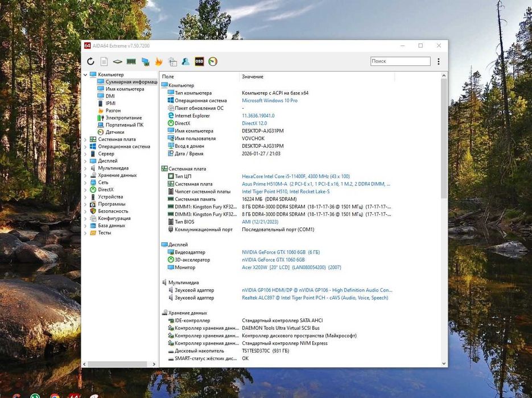Click the gear-and-window toolbar icon
The width and height of the screenshot is (532, 398).
pos(172,61)
